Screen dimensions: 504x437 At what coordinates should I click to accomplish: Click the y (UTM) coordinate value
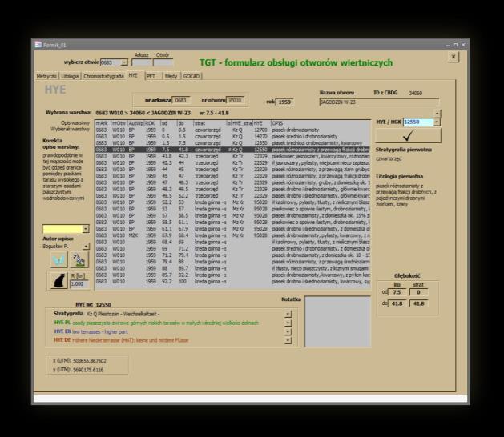tap(88, 370)
